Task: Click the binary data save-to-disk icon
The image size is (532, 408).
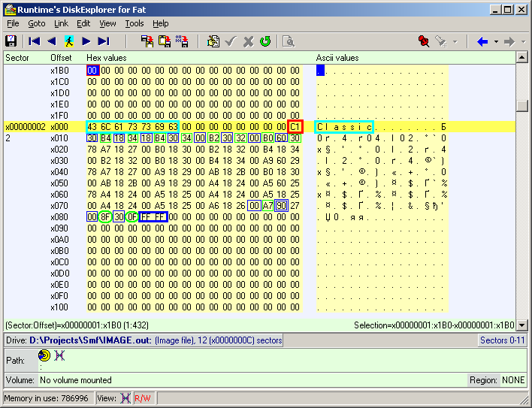Action: coord(182,41)
